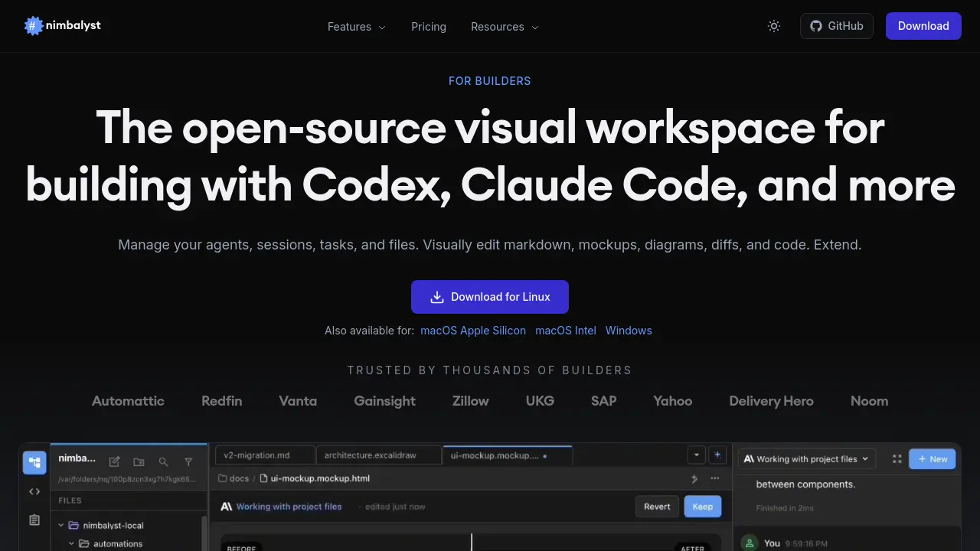Switch to the architecture.excalidraw tab
The width and height of the screenshot is (980, 551).
378,455
